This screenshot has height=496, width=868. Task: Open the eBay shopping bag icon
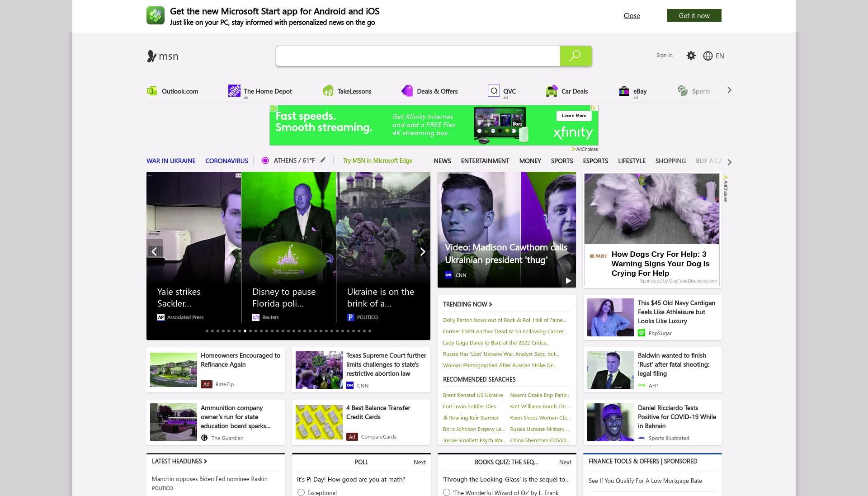click(x=624, y=91)
